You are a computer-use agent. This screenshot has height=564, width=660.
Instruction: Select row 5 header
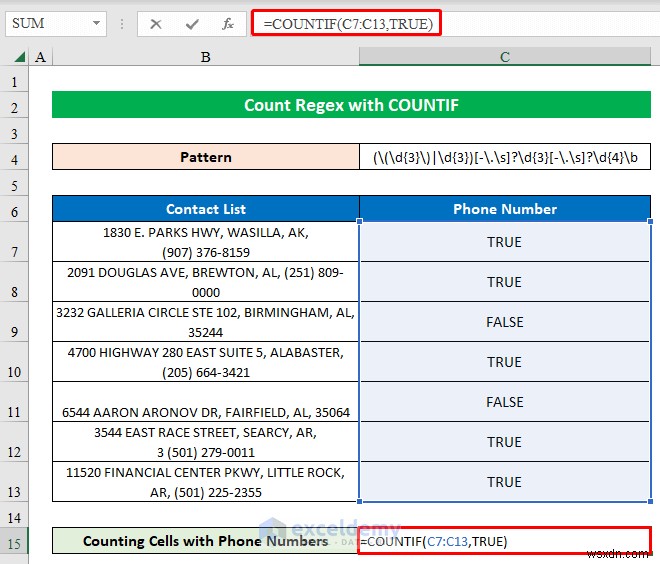click(14, 183)
